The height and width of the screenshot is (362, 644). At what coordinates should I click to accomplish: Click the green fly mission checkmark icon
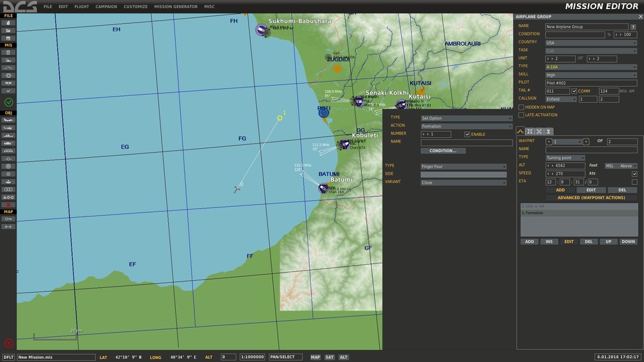(8, 102)
